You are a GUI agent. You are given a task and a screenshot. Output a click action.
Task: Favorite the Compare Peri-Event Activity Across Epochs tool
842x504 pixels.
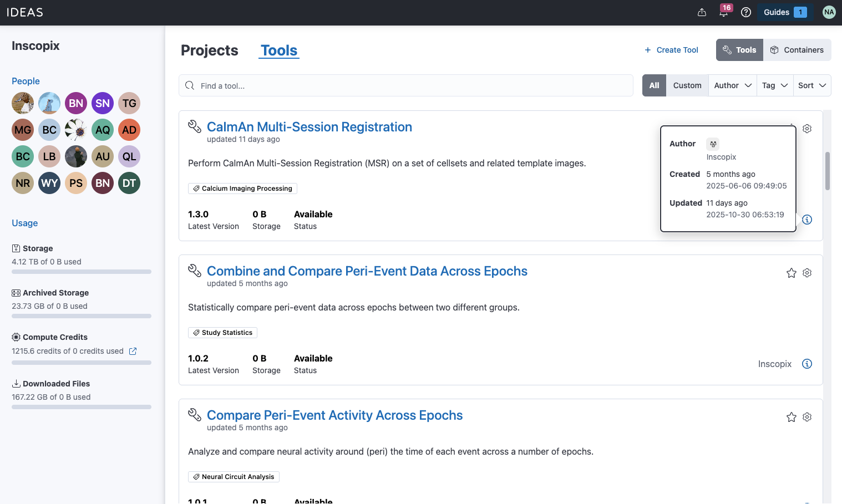792,417
